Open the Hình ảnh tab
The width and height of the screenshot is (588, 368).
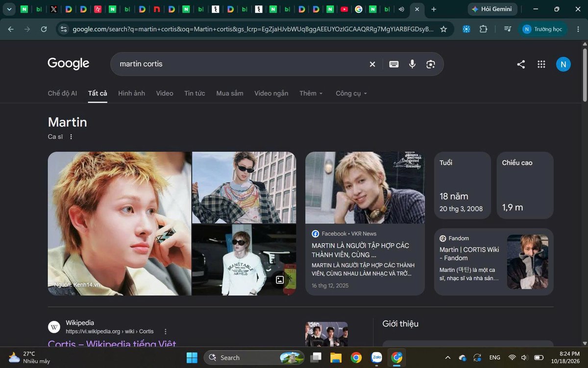point(131,93)
